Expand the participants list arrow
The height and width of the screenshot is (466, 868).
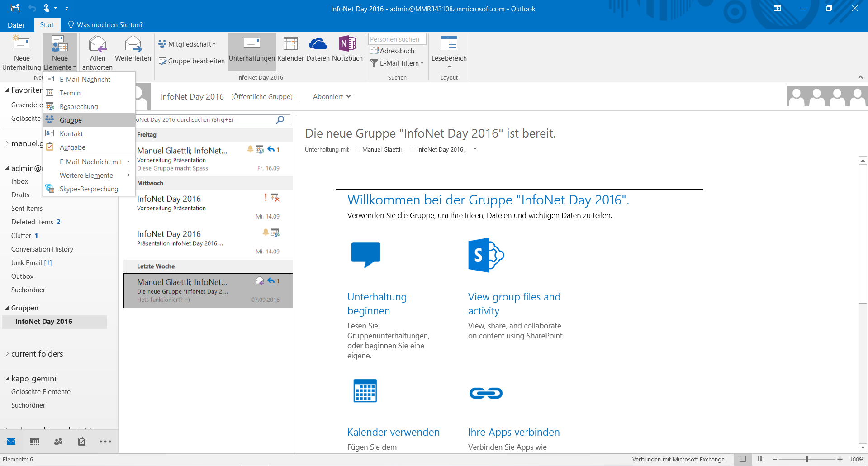(475, 149)
